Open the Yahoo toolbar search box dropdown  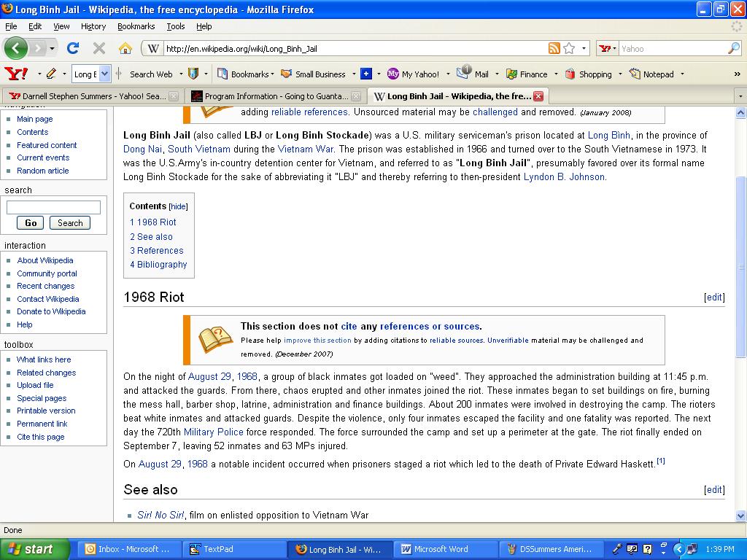coord(104,74)
